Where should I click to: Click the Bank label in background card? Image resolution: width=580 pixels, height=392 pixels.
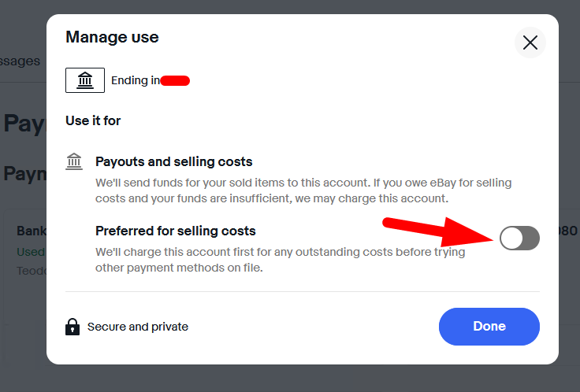point(32,231)
